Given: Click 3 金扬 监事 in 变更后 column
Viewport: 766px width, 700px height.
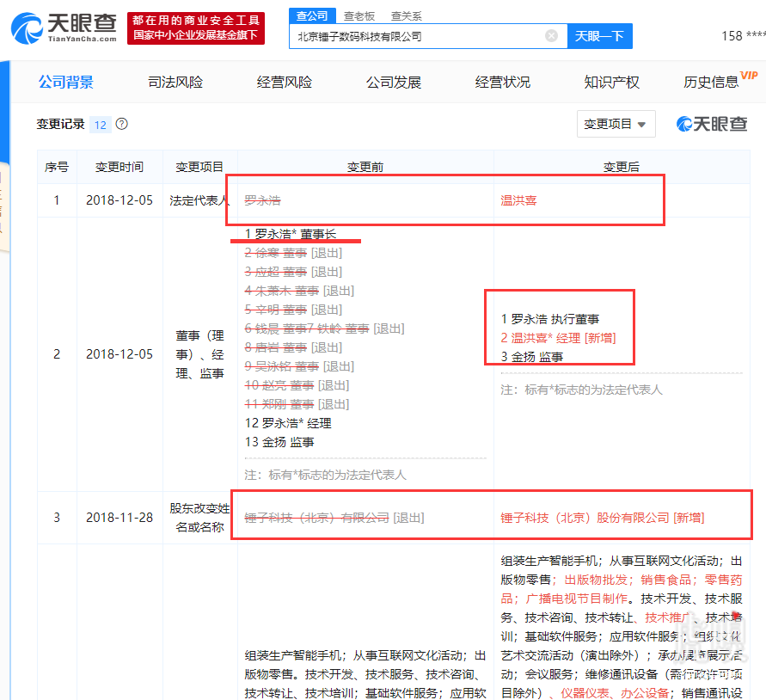Looking at the screenshot, I should coord(532,357).
